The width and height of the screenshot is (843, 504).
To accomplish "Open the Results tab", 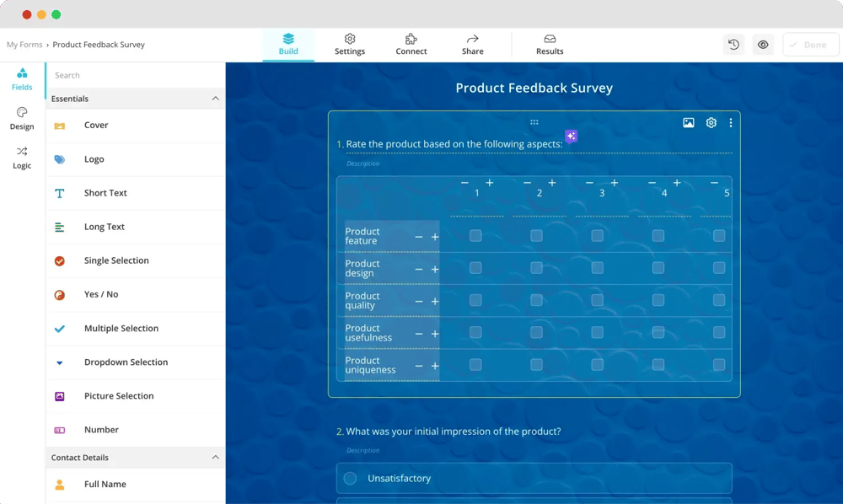I will coord(550,45).
